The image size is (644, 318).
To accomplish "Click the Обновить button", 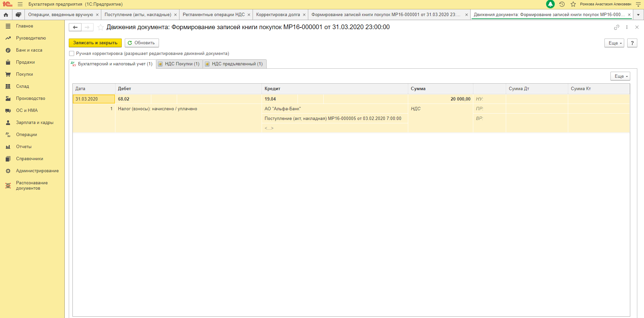I will [x=142, y=43].
